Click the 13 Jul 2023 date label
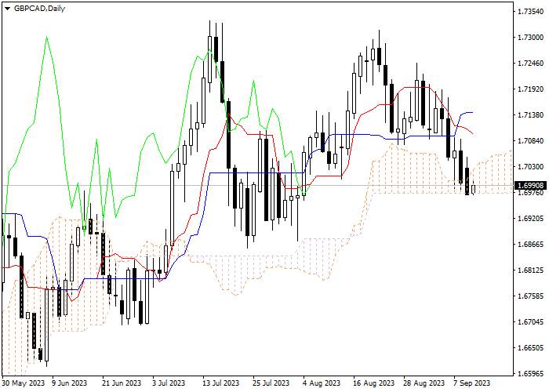 221,383
